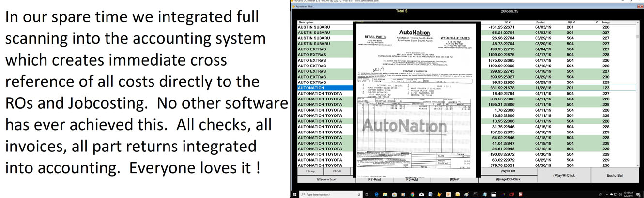The height and width of the screenshot is (198, 644).
Task: Click the F3-Add button
Action: (412, 179)
